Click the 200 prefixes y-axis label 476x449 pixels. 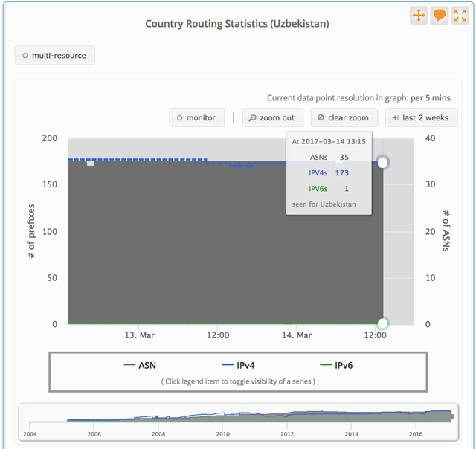[50, 138]
